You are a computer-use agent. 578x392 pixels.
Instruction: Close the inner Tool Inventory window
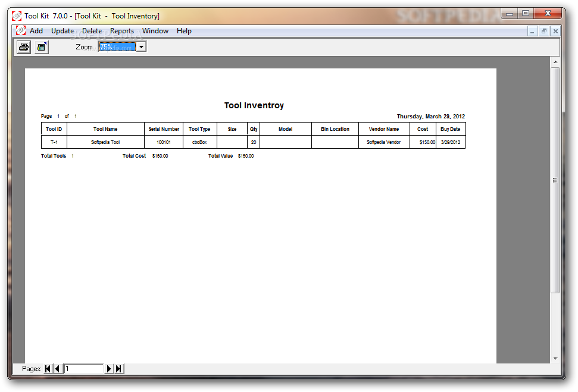click(555, 32)
